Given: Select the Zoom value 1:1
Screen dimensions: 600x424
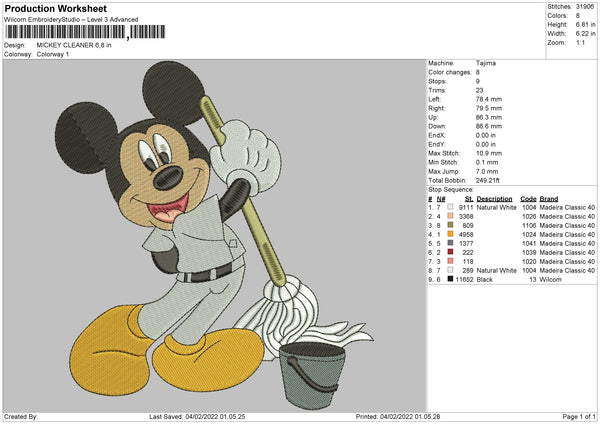Looking at the screenshot, I should 580,42.
